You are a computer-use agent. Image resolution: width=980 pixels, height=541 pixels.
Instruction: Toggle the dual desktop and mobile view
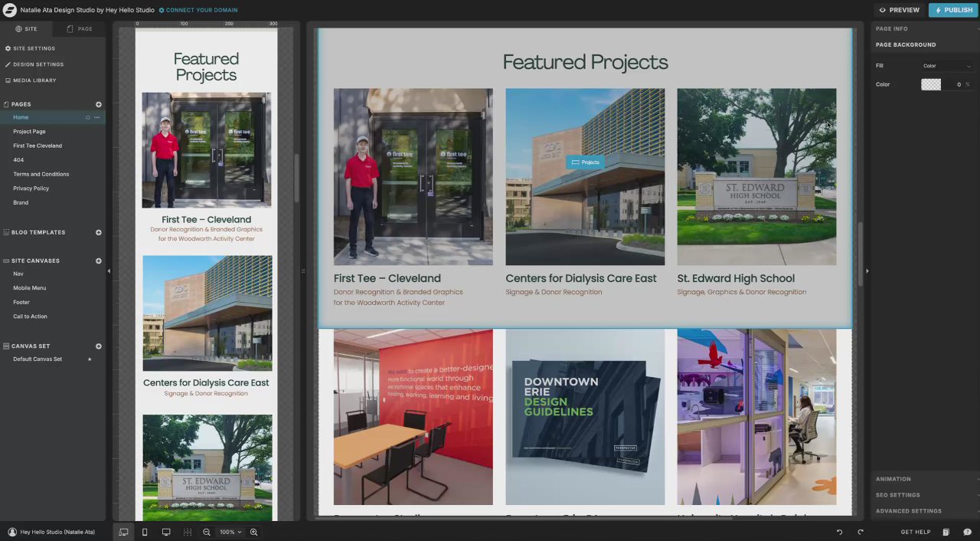click(123, 532)
